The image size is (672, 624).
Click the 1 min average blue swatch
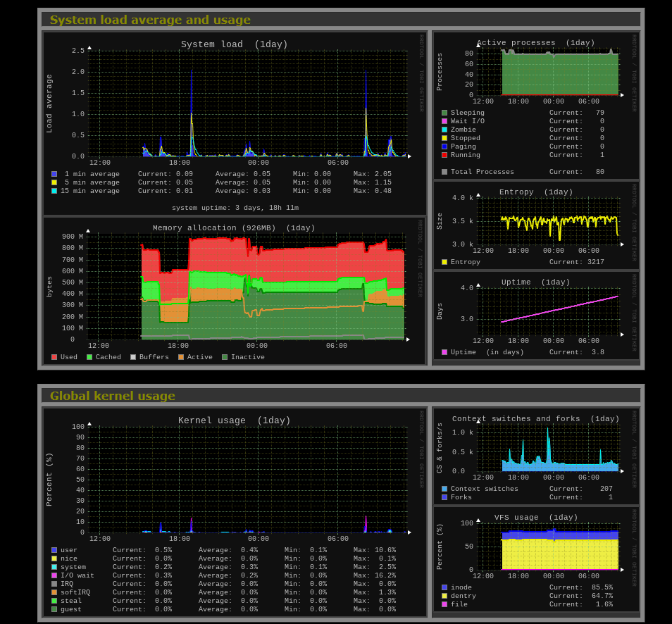coord(54,174)
